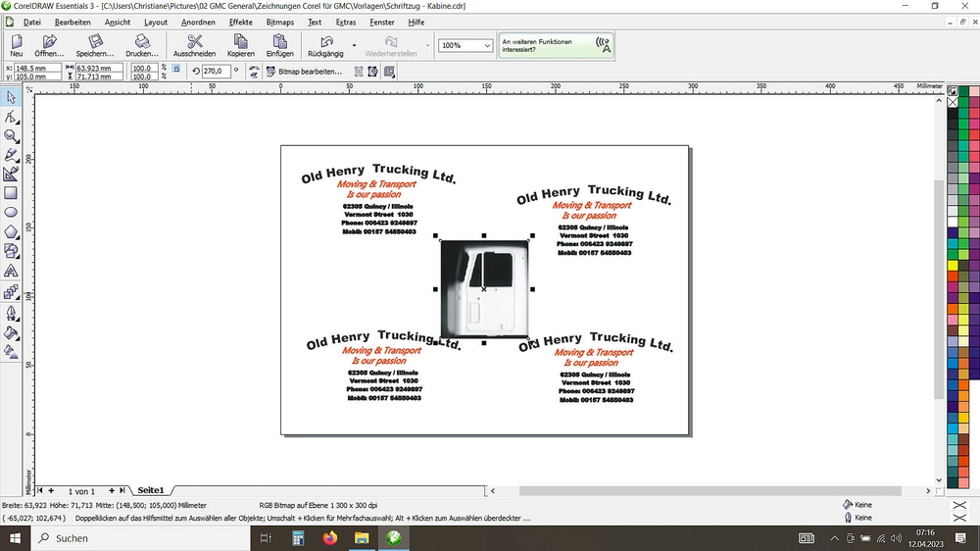Switch to the Seite1 page tab

[151, 490]
